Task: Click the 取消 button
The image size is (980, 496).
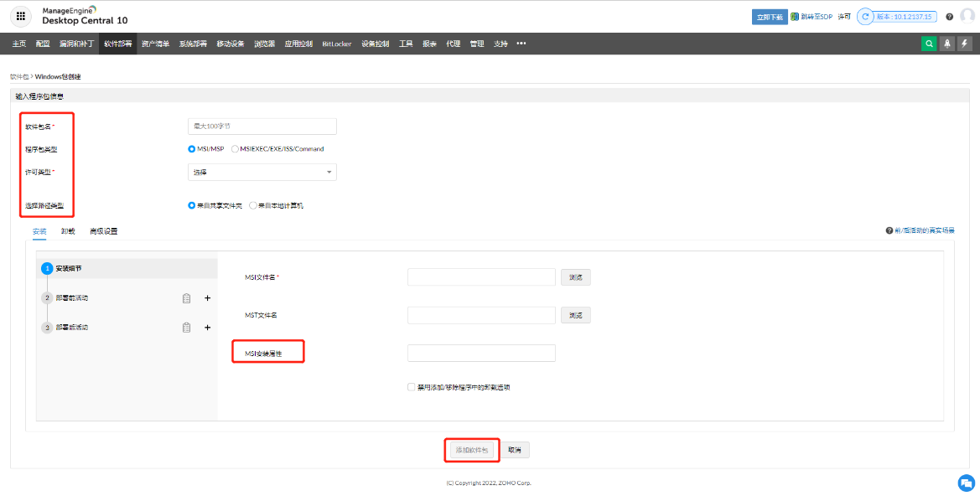Action: coord(515,450)
